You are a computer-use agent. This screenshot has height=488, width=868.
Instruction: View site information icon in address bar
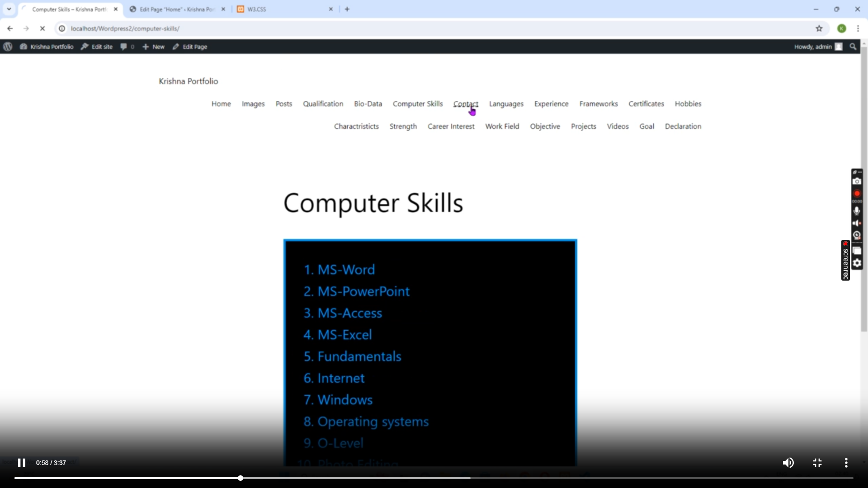point(62,28)
